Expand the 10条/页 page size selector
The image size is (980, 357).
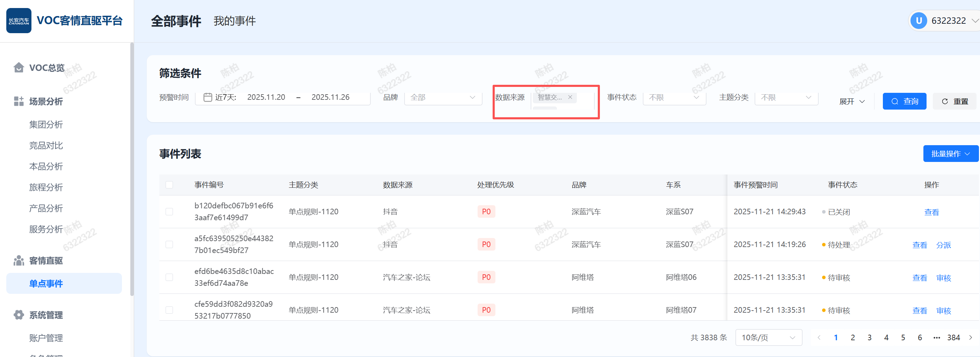[x=768, y=337]
